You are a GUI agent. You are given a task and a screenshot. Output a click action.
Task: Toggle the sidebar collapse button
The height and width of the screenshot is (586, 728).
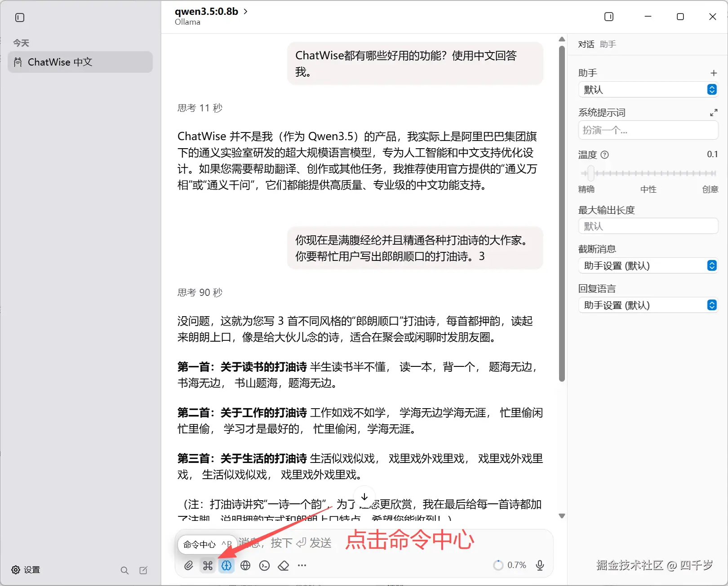(19, 18)
